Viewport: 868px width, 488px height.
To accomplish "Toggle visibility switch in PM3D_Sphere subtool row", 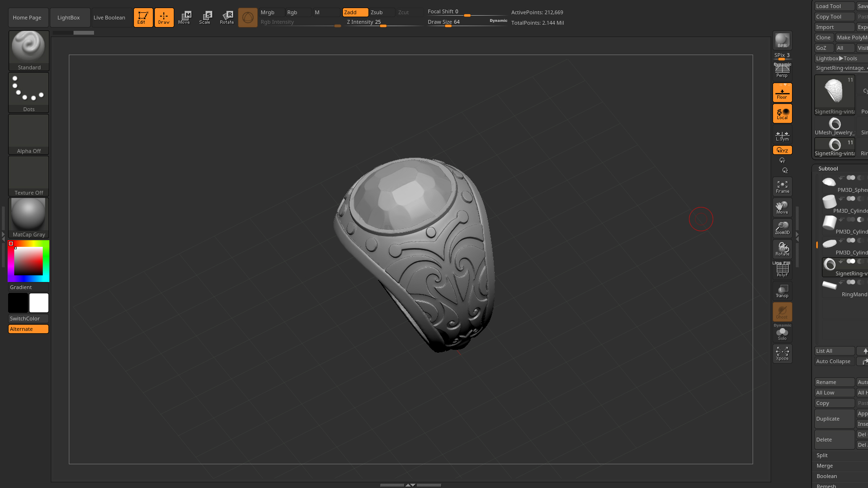I will (851, 178).
